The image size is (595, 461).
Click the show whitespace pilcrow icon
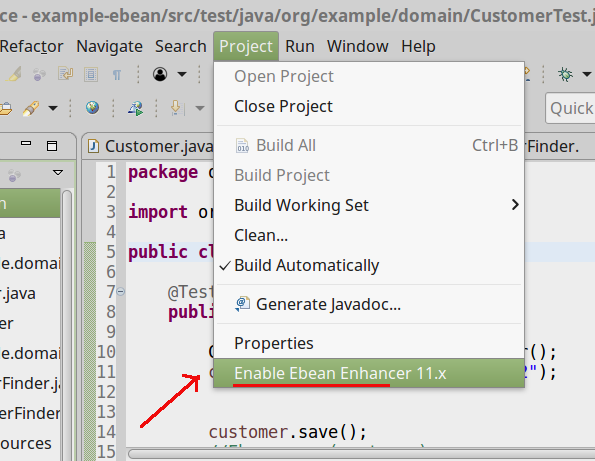tap(117, 75)
